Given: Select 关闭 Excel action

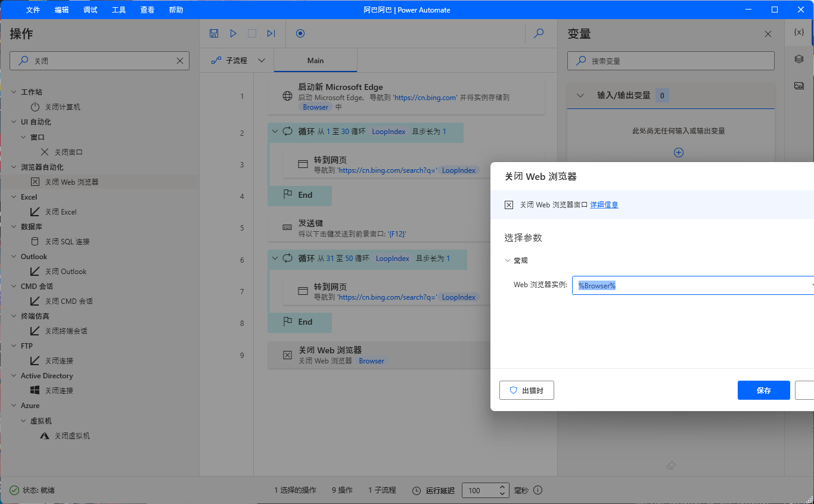Looking at the screenshot, I should [61, 211].
